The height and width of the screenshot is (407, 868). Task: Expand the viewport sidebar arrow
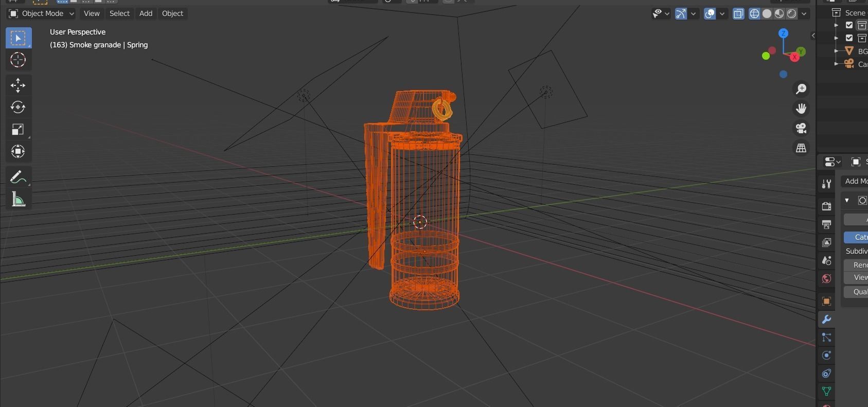tap(813, 36)
